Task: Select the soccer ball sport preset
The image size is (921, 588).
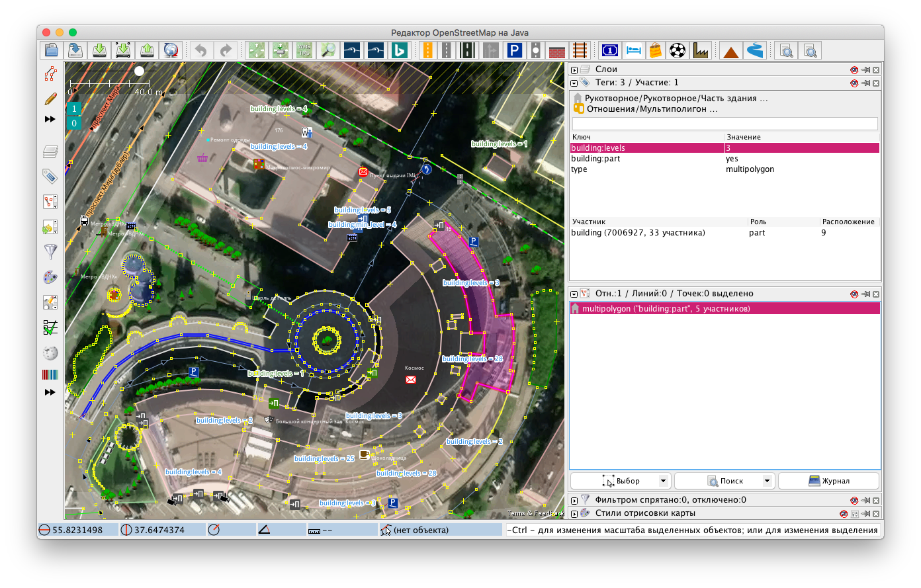Action: [x=677, y=50]
